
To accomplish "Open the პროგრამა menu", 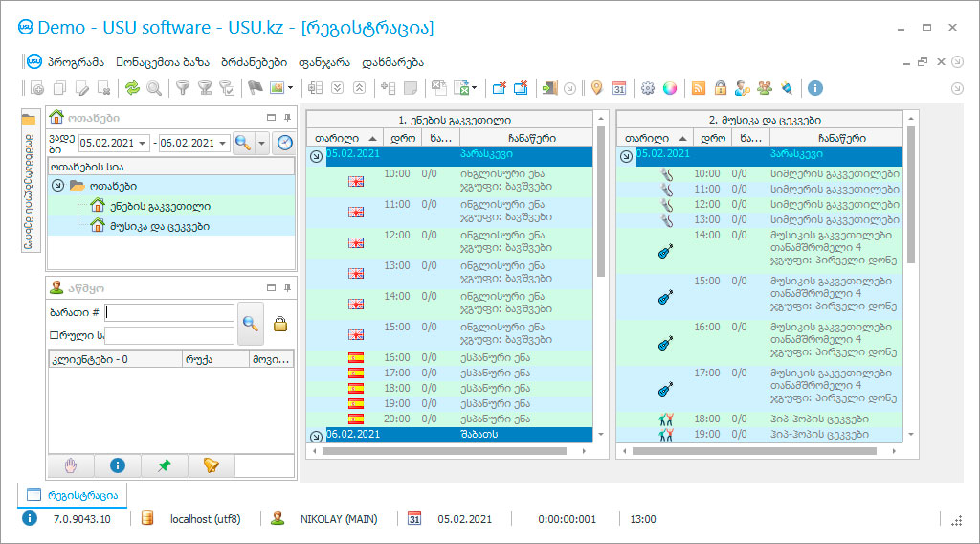I will 77,62.
